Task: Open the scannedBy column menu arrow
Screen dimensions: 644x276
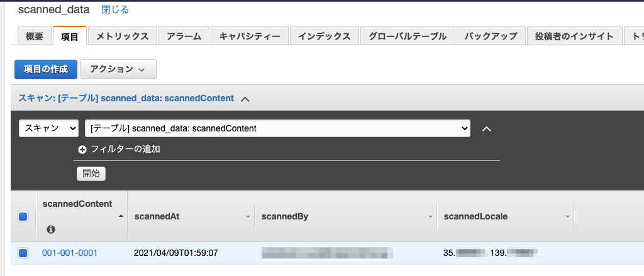Action: (x=431, y=217)
